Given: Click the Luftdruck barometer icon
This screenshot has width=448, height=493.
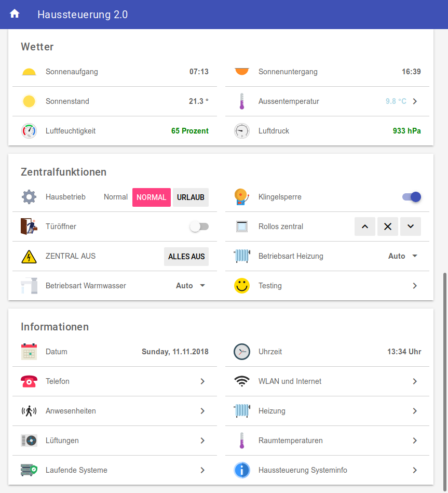Looking at the screenshot, I should 241,131.
